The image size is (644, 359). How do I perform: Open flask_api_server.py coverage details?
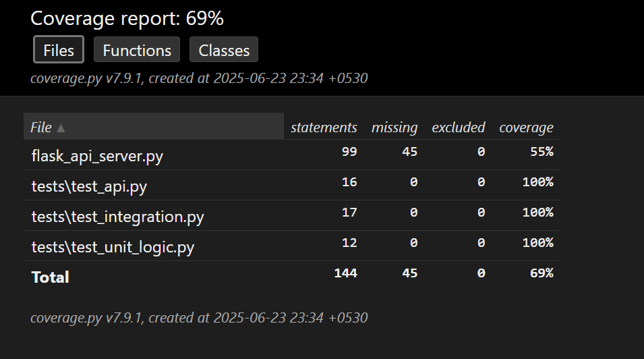[97, 156]
